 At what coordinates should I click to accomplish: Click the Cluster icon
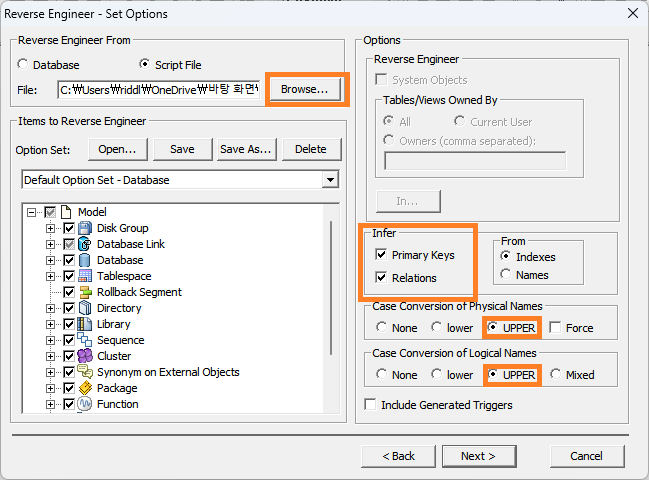click(85, 356)
